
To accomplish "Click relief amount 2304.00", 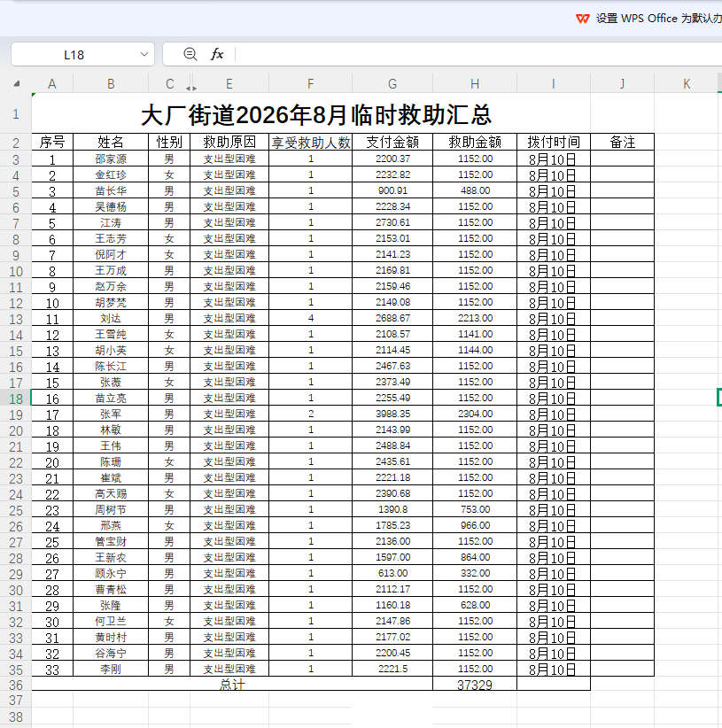I will coord(475,414).
